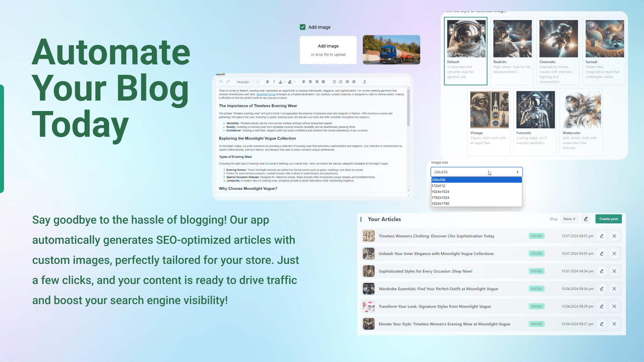Click the Add image upload area
644x362 pixels.
(x=328, y=49)
